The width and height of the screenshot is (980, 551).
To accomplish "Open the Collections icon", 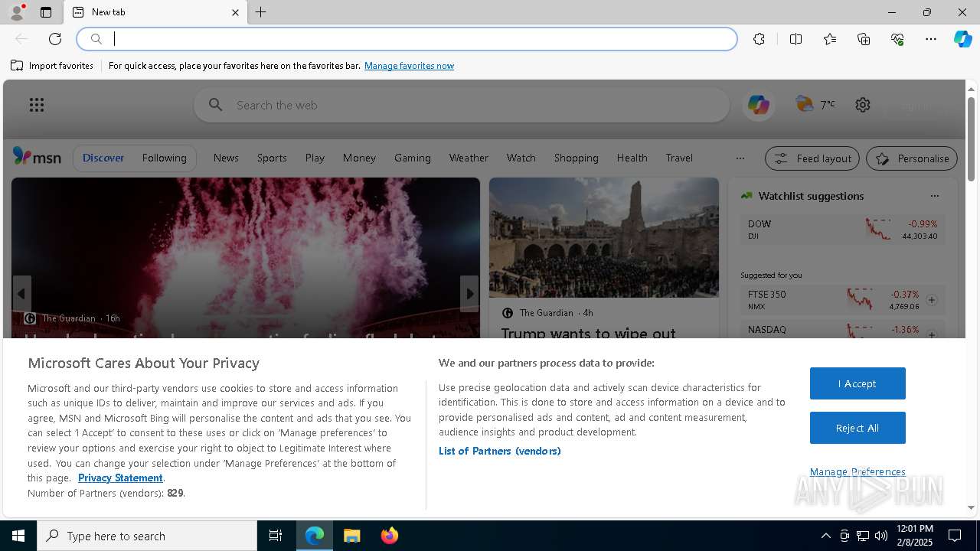I will 864,39.
